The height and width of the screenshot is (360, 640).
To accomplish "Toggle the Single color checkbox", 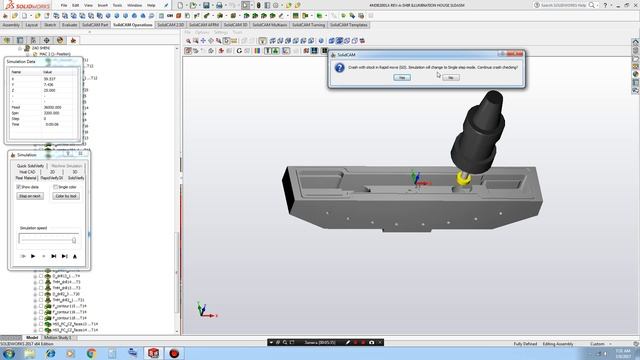I will 56,187.
